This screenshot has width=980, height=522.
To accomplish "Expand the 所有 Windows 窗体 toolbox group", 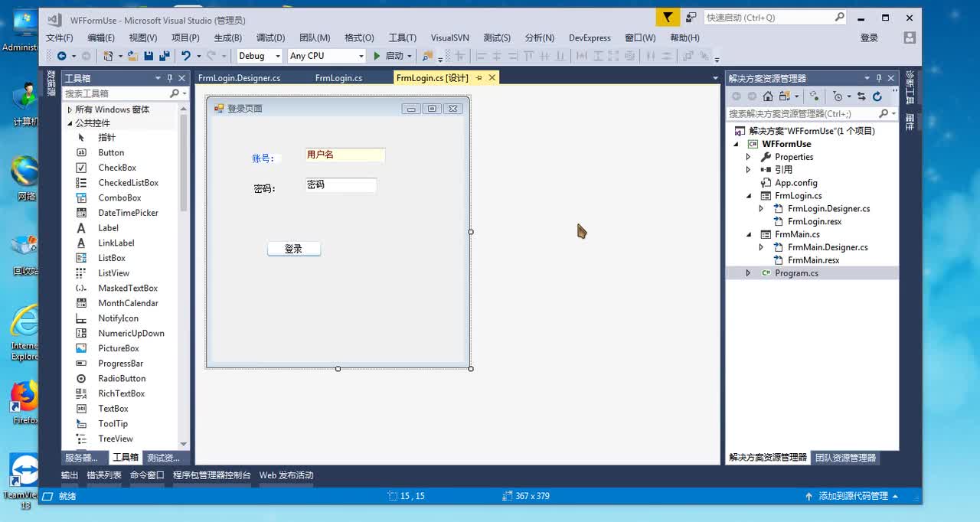I will [70, 109].
